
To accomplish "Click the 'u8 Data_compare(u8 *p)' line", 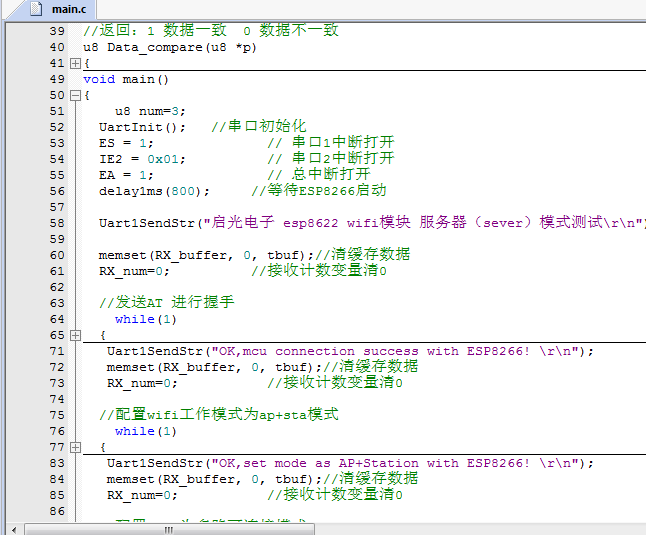I will click(x=170, y=47).
